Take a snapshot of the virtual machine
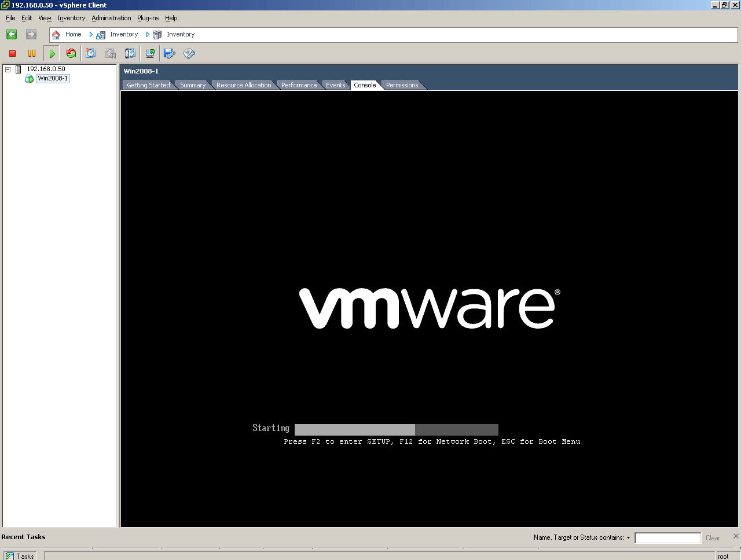This screenshot has width=741, height=560. point(91,53)
